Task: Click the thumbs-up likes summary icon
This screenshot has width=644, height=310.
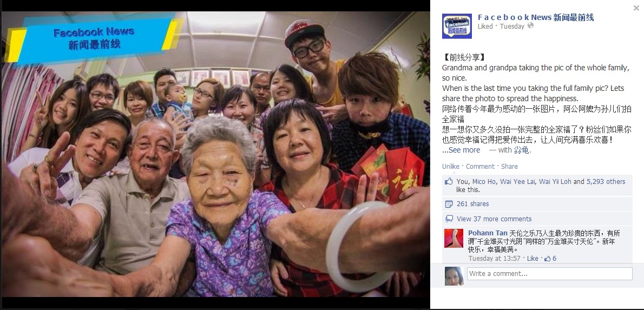Action: coord(449,181)
